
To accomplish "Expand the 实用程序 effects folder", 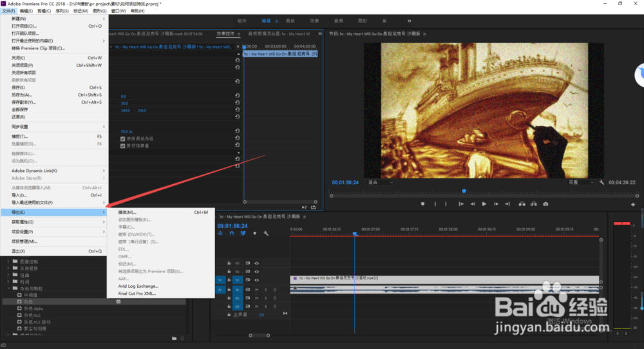I will pyautogui.click(x=8, y=268).
